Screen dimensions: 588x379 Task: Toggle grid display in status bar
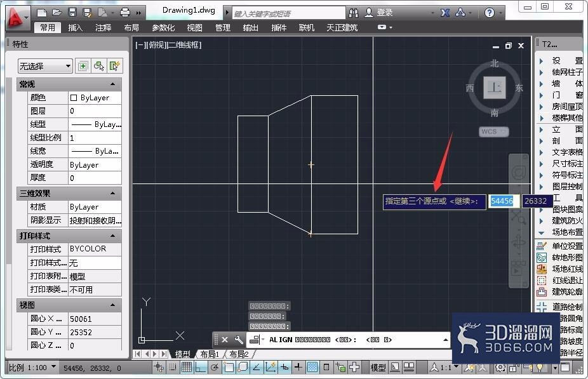(x=187, y=368)
